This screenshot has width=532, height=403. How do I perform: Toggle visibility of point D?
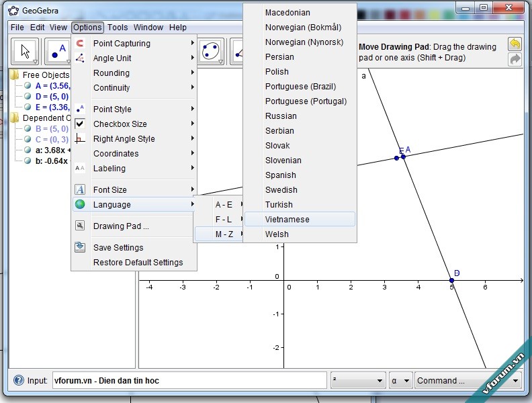28,96
